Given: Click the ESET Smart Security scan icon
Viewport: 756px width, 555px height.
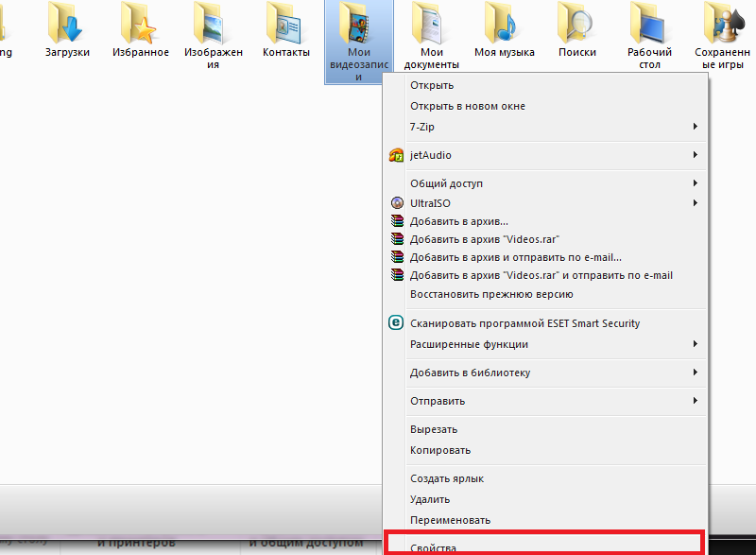Looking at the screenshot, I should click(x=399, y=322).
